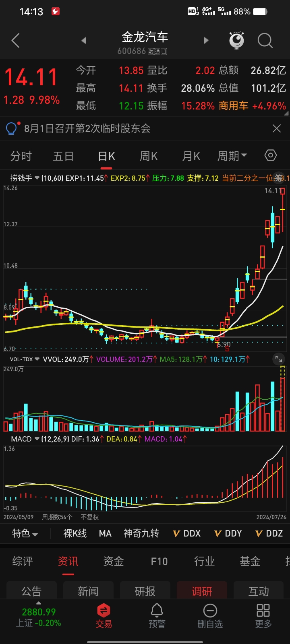Viewport: 290px width, 644px height.
Task: Tap the red app icon in status bar
Action: (56, 12)
